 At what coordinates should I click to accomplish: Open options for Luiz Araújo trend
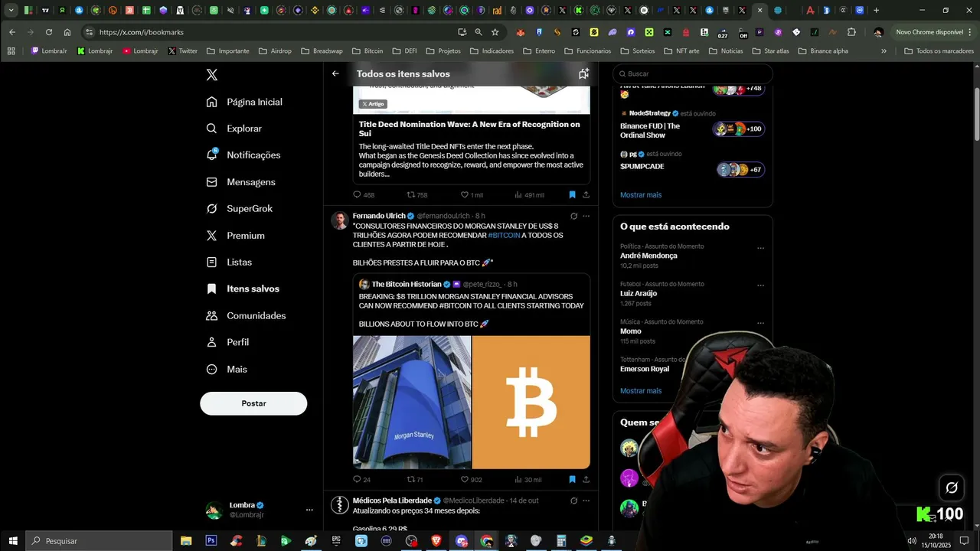(x=760, y=285)
